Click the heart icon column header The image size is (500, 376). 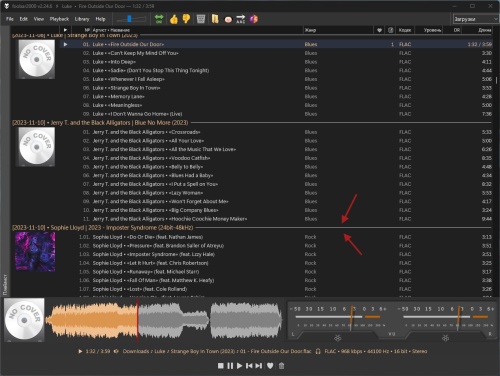coord(379,30)
